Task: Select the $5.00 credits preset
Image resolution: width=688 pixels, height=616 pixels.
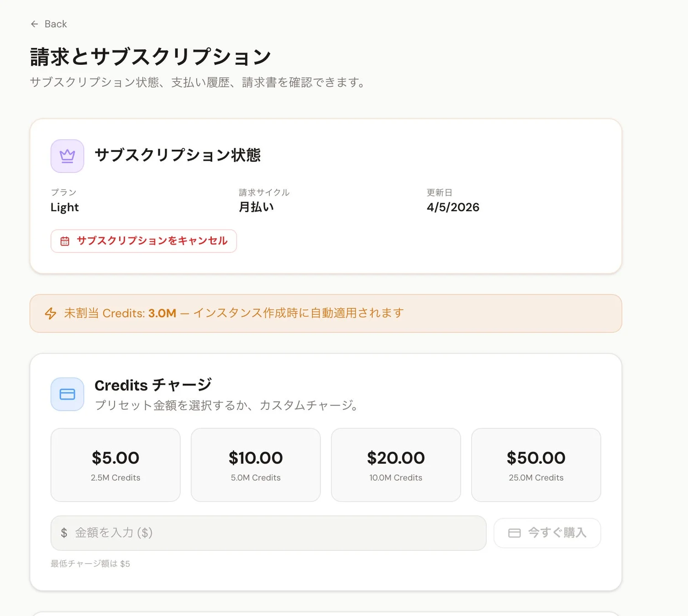Action: click(x=116, y=465)
